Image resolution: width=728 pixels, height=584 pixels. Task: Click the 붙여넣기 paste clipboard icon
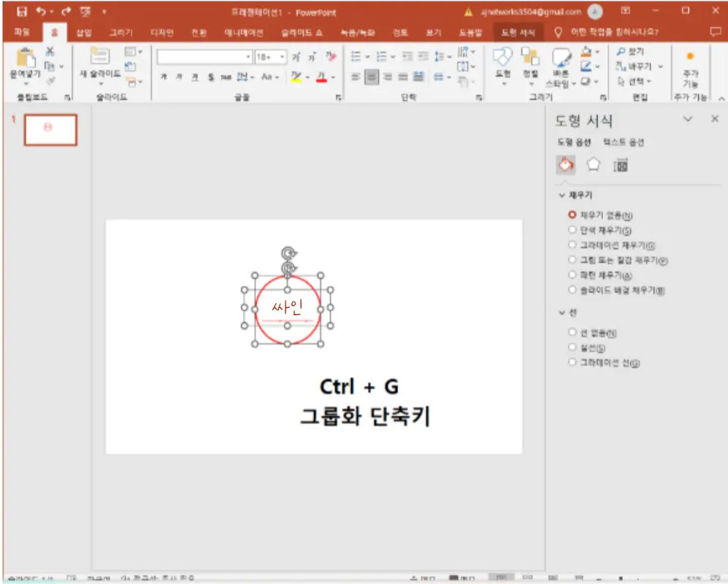(25, 60)
